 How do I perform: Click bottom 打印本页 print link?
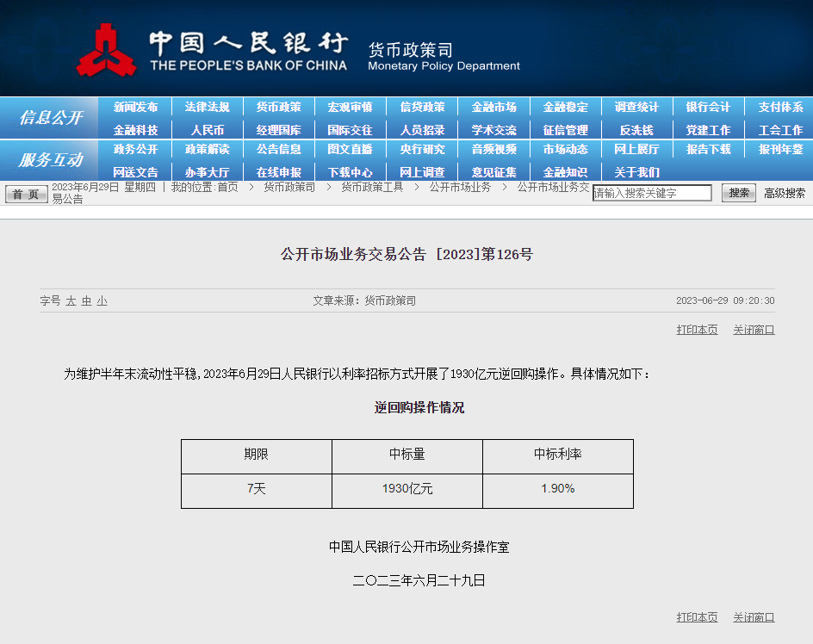(697, 617)
